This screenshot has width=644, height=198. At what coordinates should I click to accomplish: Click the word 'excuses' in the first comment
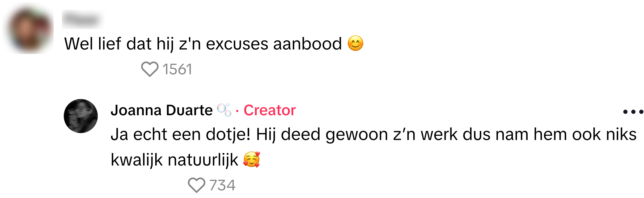pyautogui.click(x=237, y=44)
